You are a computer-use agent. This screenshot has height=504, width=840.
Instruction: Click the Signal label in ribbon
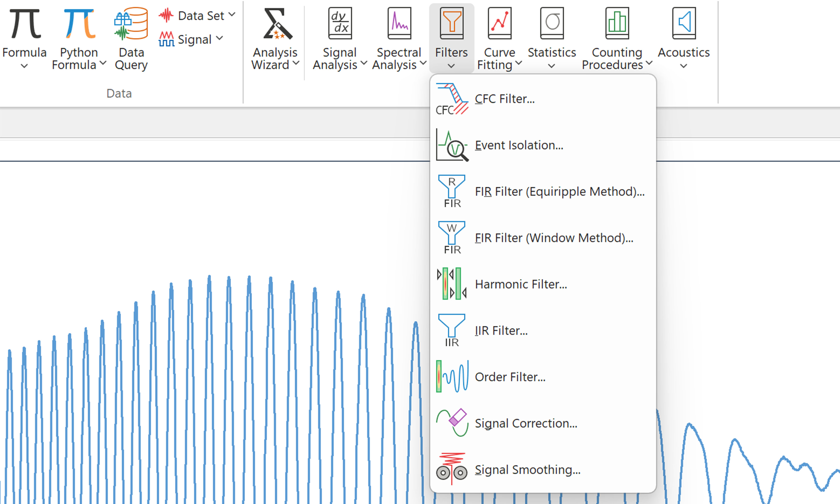point(194,39)
